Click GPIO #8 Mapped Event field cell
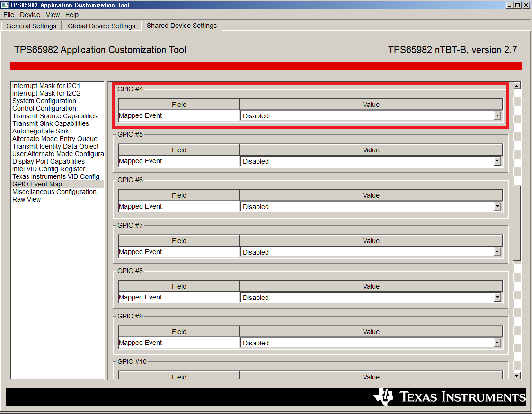The image size is (532, 414). point(179,297)
